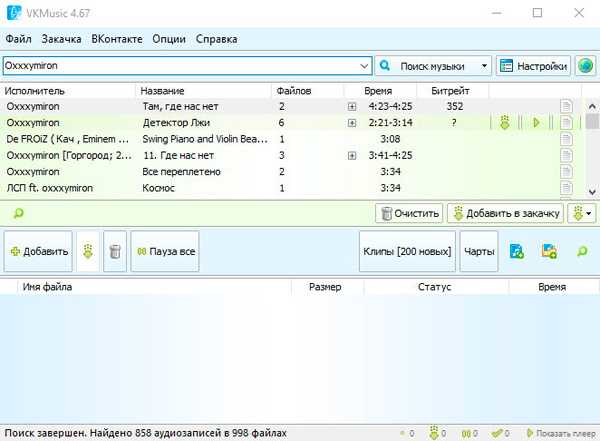Screen dimensions: 600x441
Task: Click the Имя файла column header
Action: 154,287
